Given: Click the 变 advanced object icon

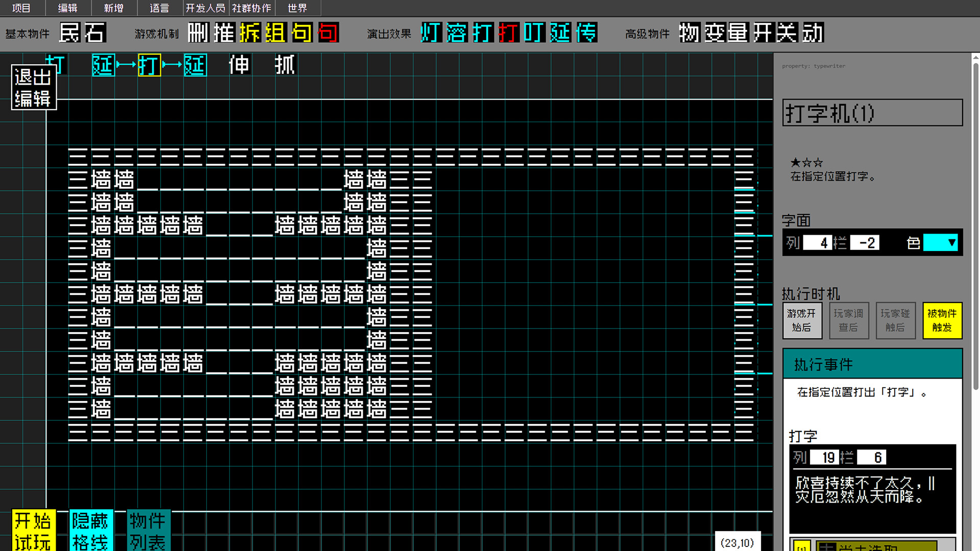Looking at the screenshot, I should pos(715,33).
